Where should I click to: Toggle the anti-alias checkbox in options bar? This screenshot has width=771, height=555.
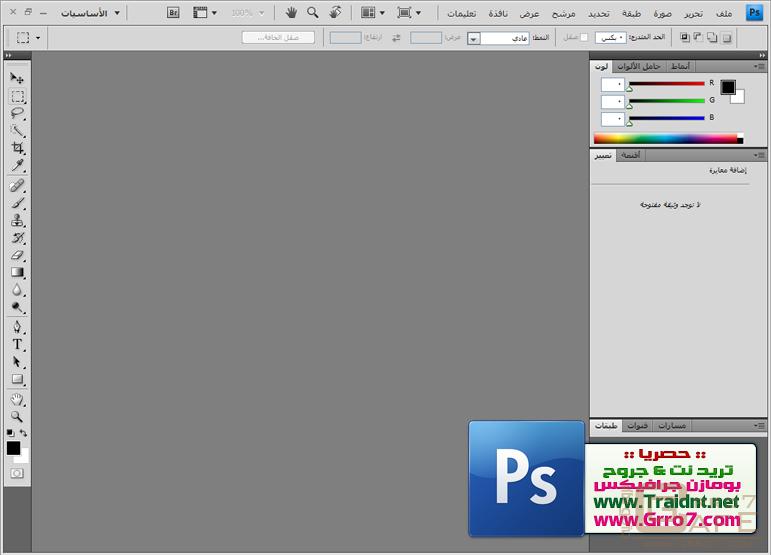584,37
